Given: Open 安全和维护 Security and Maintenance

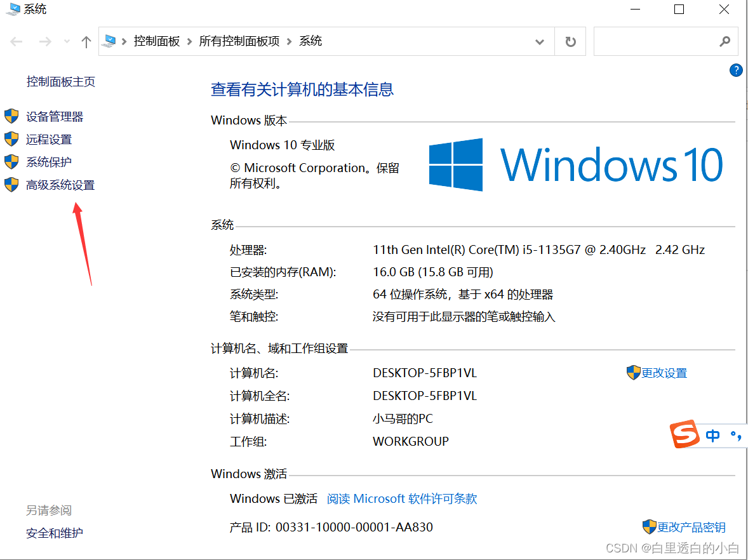Looking at the screenshot, I should (x=55, y=533).
